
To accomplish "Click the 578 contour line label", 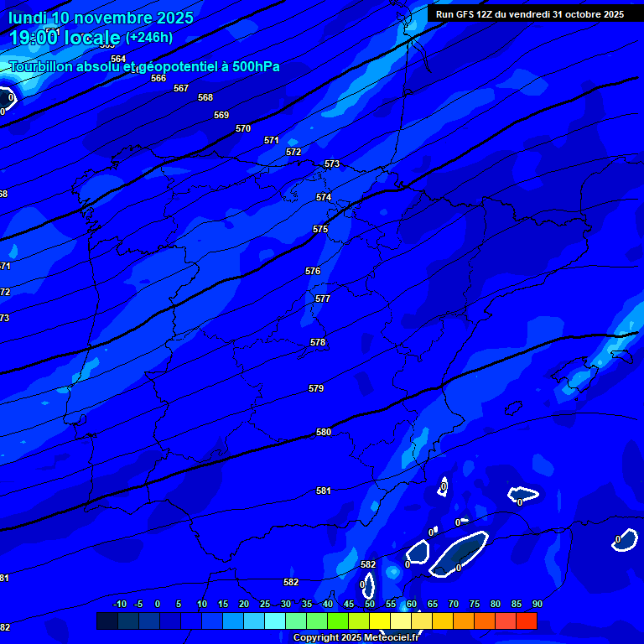I will tap(318, 343).
